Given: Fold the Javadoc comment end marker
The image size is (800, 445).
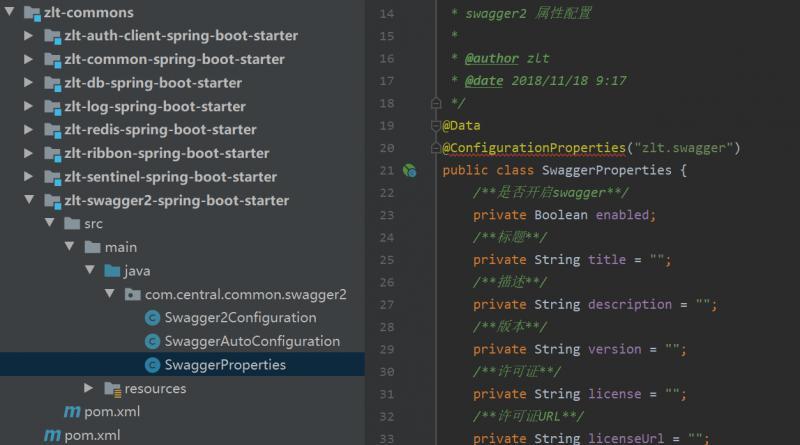Looking at the screenshot, I should (435, 102).
